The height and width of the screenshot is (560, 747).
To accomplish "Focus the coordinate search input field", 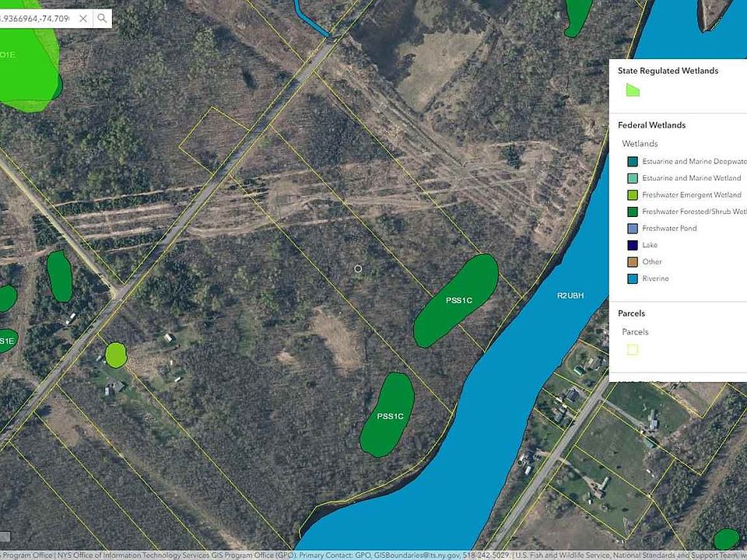I will [x=35, y=19].
